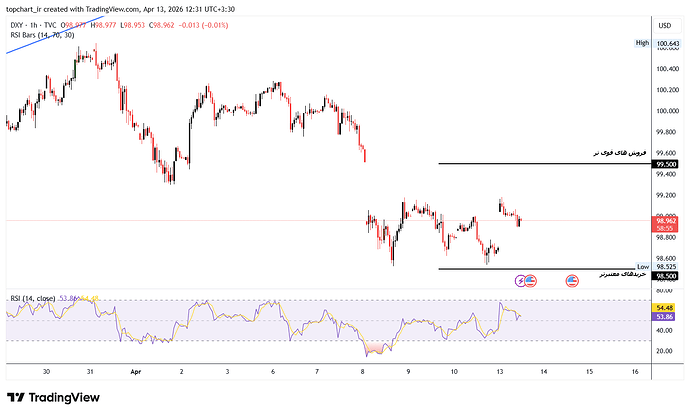Image resolution: width=690 pixels, height=414 pixels.
Task: Click the date label 16 on time axis
Action: click(x=635, y=372)
